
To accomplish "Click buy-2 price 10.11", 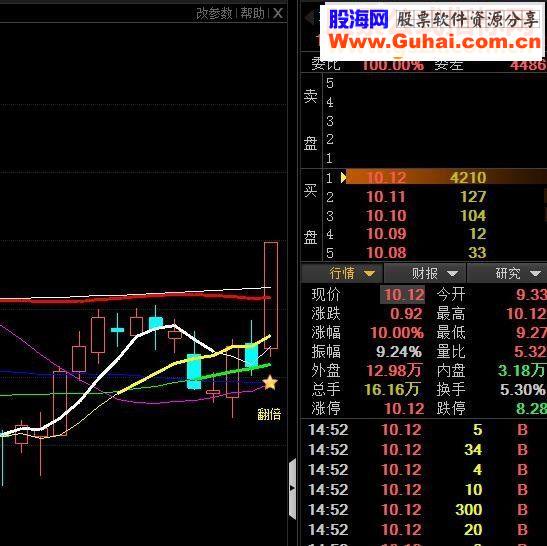I will coord(386,197).
